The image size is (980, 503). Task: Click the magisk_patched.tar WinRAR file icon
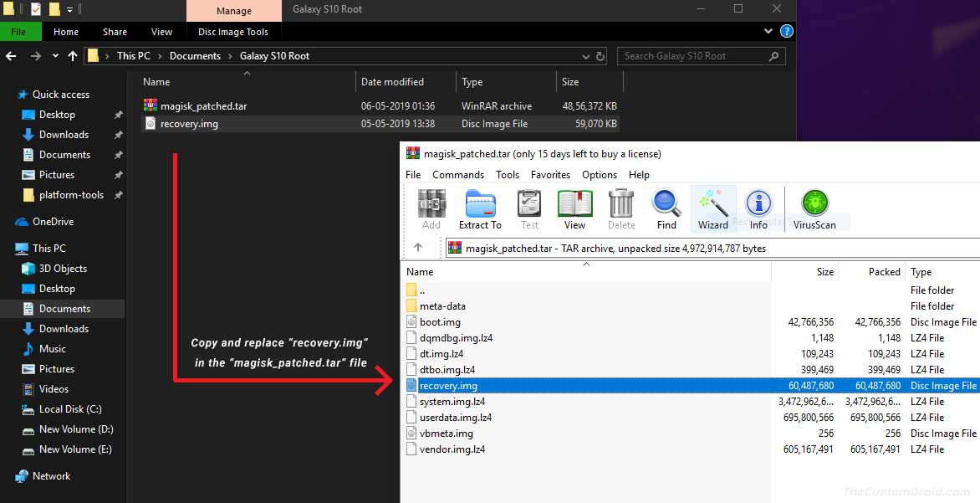pos(150,105)
